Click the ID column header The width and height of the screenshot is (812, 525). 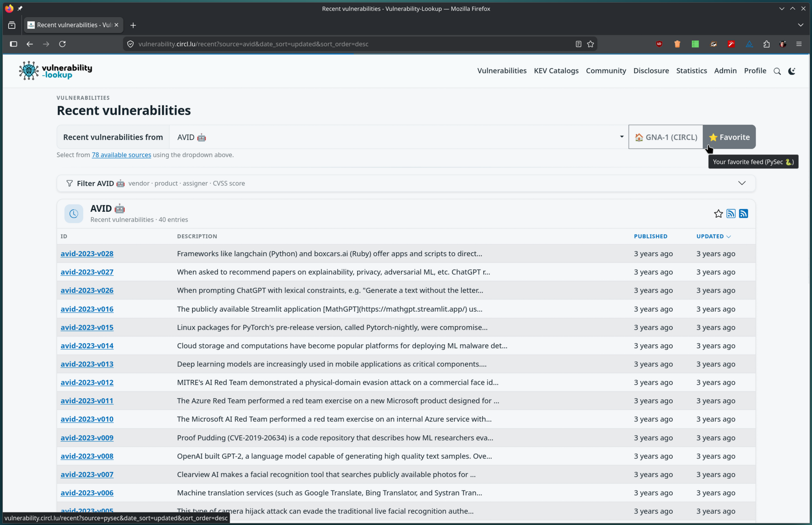[64, 236]
